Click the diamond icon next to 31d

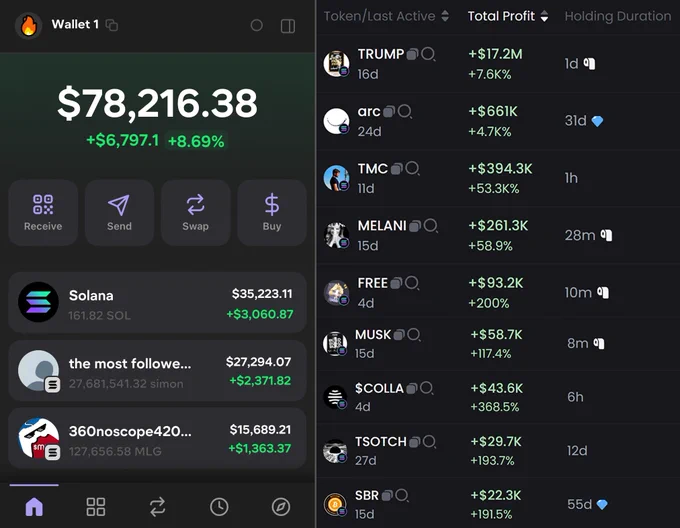[x=597, y=121]
